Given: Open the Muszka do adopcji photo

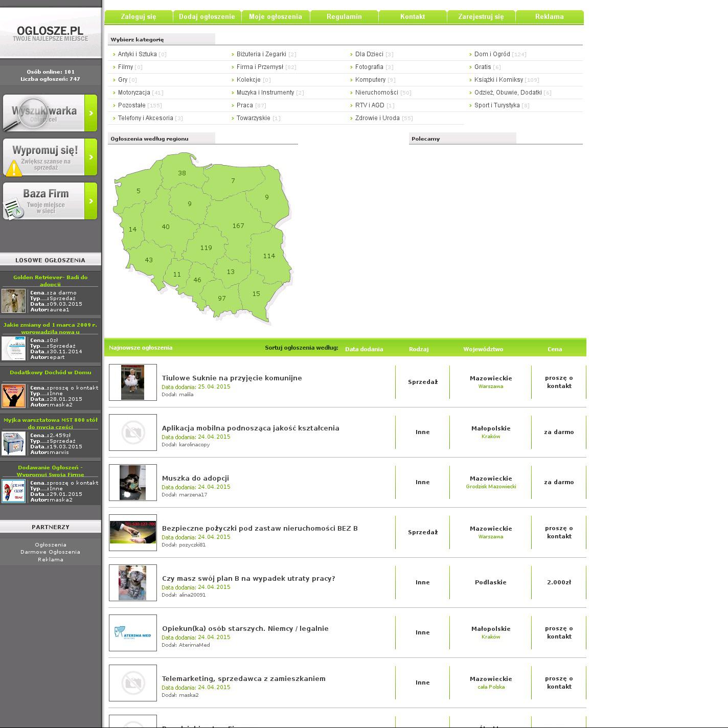Looking at the screenshot, I should click(x=133, y=483).
